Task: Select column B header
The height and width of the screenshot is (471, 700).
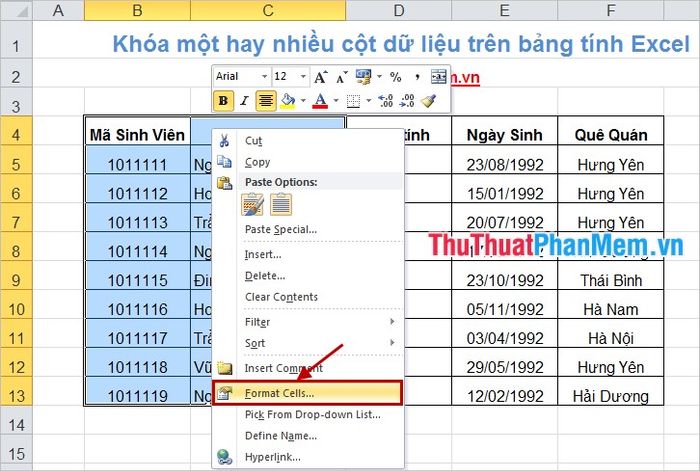Action: click(138, 10)
